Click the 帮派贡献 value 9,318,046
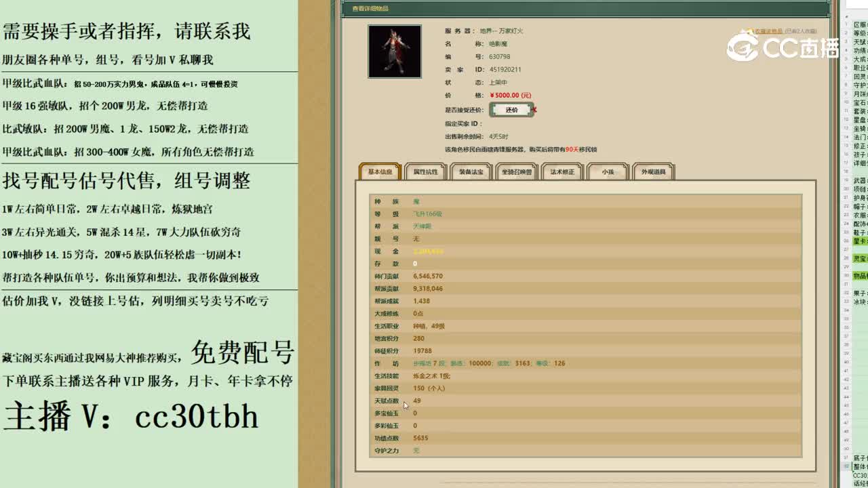This screenshot has width=868, height=488. (x=428, y=289)
